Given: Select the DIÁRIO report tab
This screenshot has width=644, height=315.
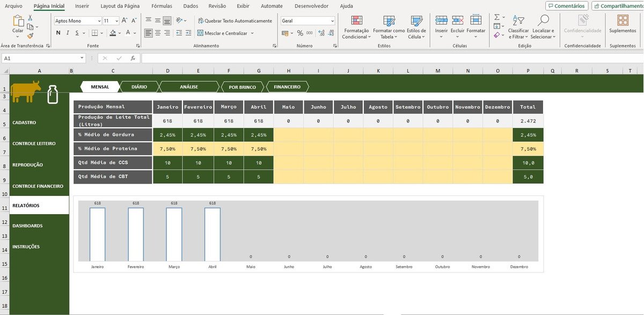Looking at the screenshot, I should (x=139, y=86).
